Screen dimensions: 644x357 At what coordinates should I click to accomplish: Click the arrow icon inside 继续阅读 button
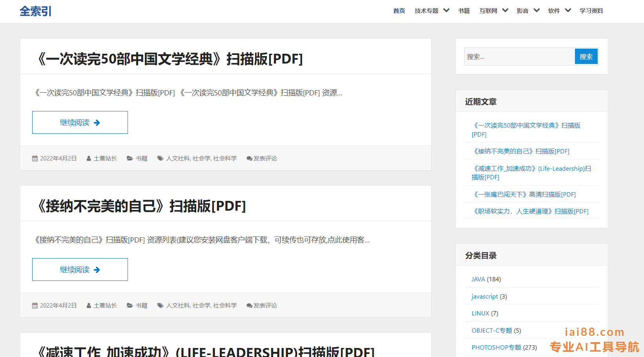pyautogui.click(x=98, y=122)
